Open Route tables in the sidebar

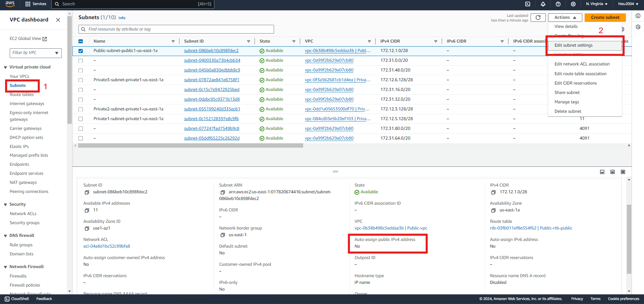22,95
